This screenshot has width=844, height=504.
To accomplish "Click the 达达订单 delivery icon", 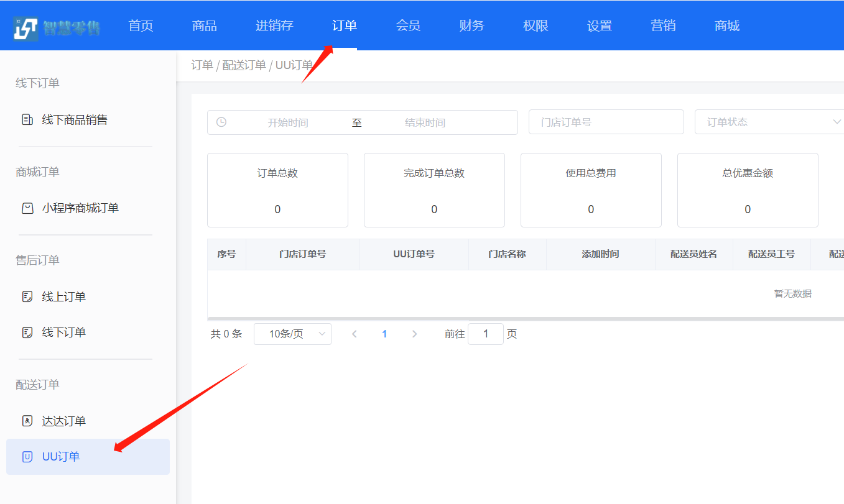I will click(27, 421).
